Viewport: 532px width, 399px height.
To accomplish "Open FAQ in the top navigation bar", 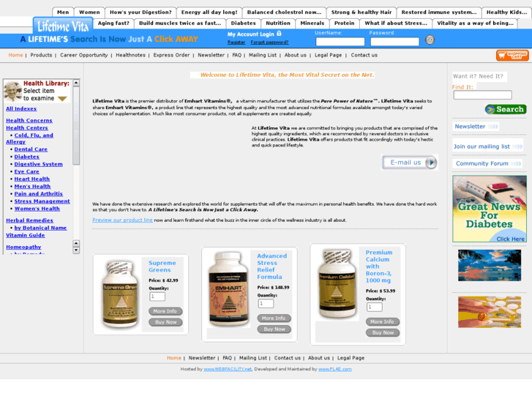I will [237, 55].
